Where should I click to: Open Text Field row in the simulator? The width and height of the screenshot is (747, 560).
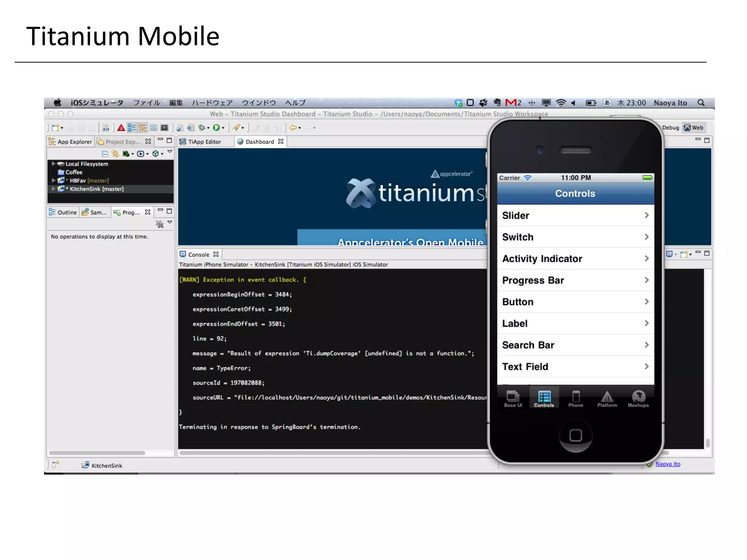point(576,366)
